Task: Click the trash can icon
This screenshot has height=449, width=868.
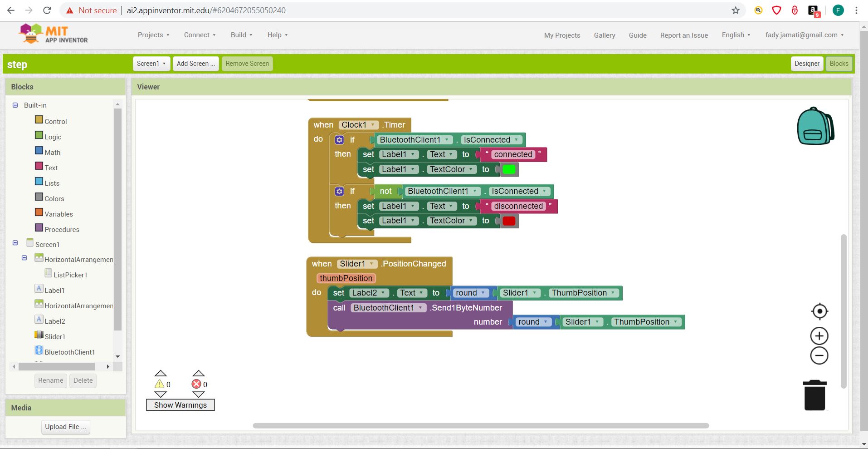Action: point(814,395)
